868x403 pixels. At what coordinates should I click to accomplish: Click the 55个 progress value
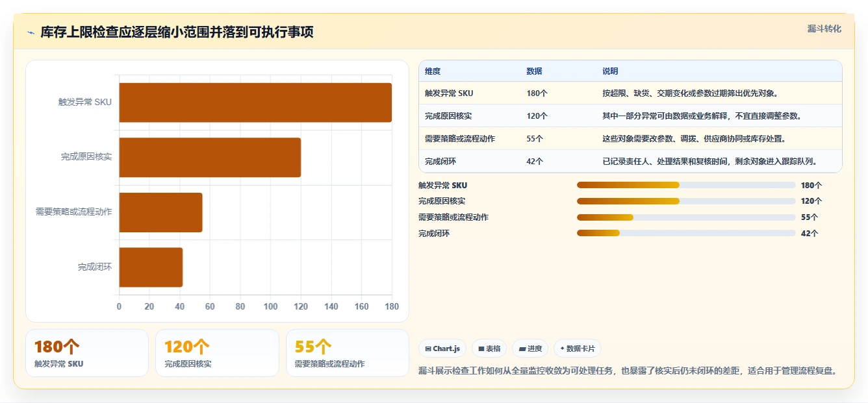[x=810, y=217]
